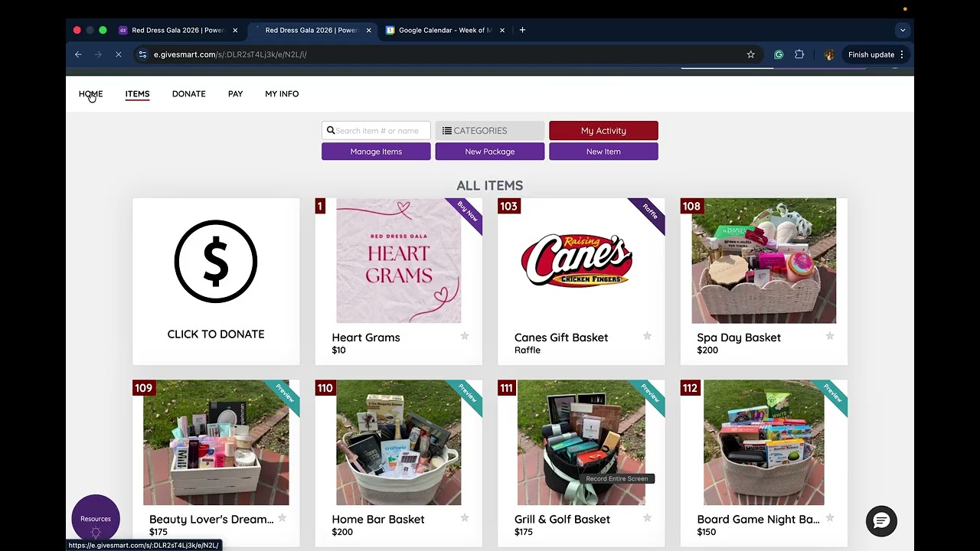This screenshot has width=980, height=551.
Task: Click the Spa Day Basket title
Action: click(x=739, y=337)
